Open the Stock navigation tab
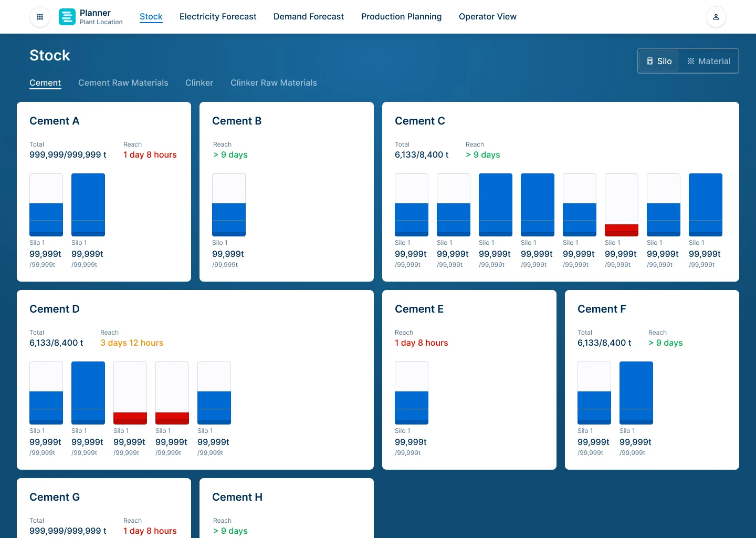The height and width of the screenshot is (538, 756). (151, 17)
